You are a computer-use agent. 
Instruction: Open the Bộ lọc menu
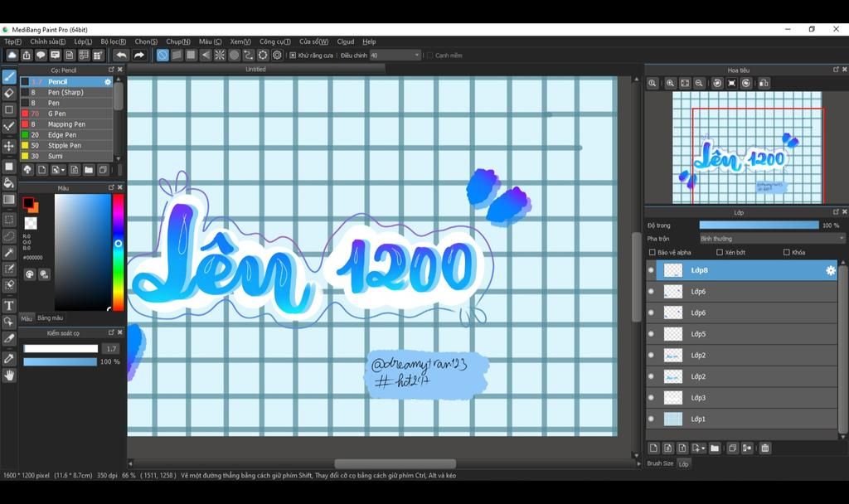tap(113, 41)
